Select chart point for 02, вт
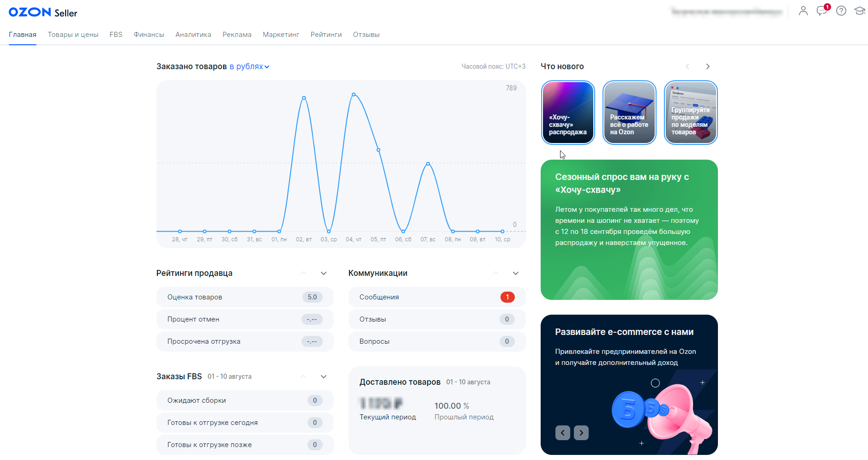 [304, 98]
